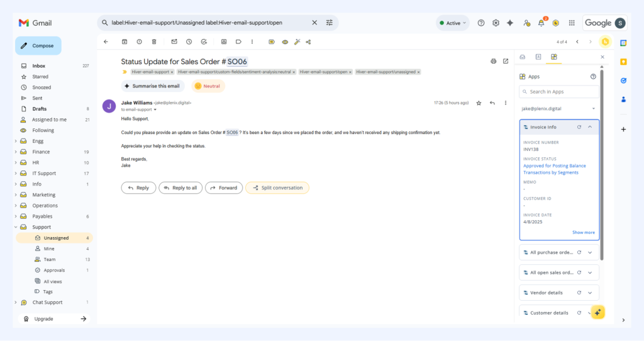Open Gmail settings gear
The height and width of the screenshot is (341, 644).
pyautogui.click(x=496, y=23)
